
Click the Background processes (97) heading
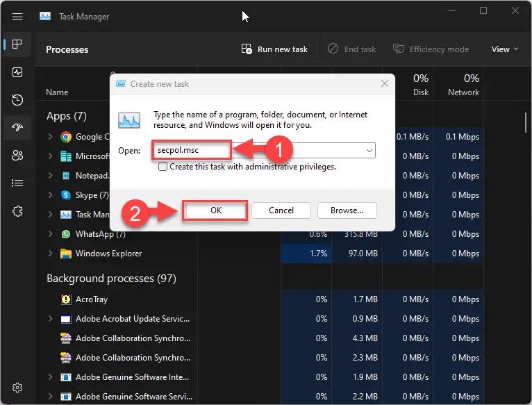point(111,279)
